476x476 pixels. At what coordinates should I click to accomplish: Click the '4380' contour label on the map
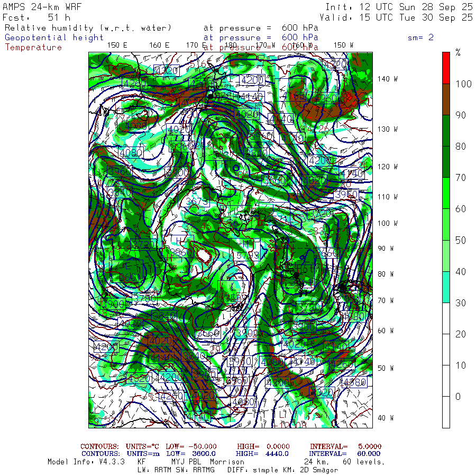click(x=354, y=382)
